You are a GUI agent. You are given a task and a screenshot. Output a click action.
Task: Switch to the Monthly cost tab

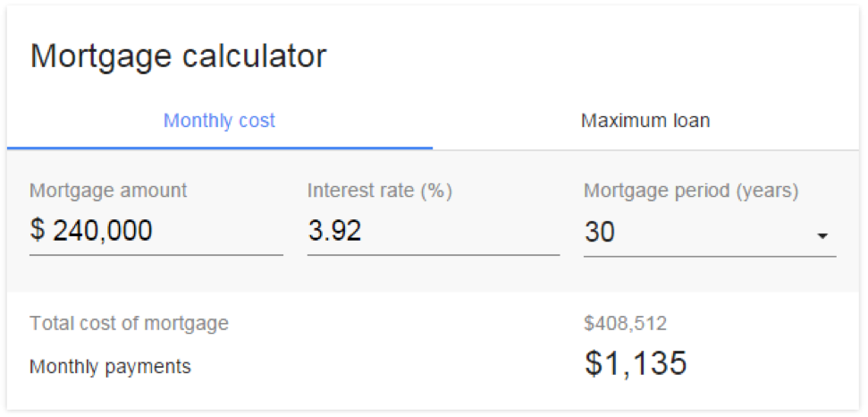coord(220,121)
